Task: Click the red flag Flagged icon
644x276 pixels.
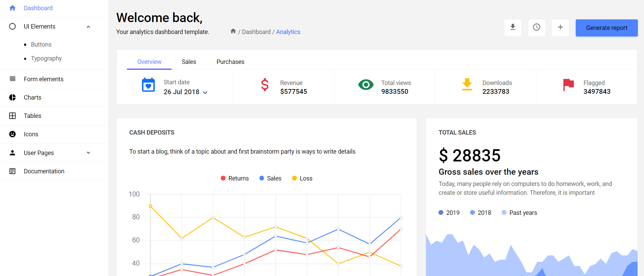Action: (x=568, y=85)
